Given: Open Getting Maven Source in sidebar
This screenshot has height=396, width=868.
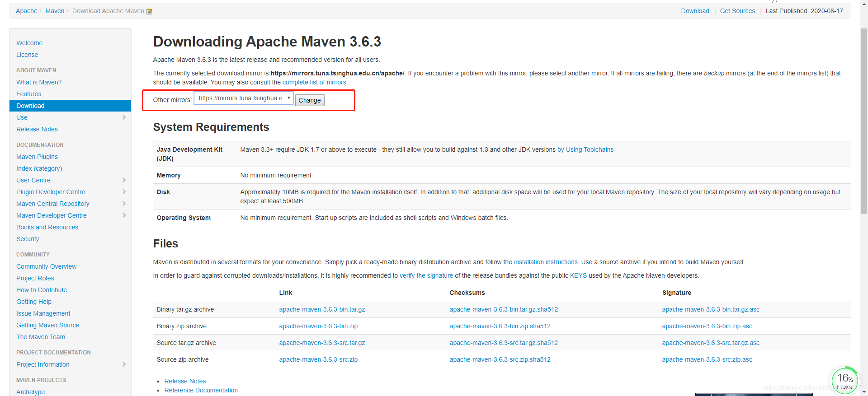Looking at the screenshot, I should coord(48,325).
